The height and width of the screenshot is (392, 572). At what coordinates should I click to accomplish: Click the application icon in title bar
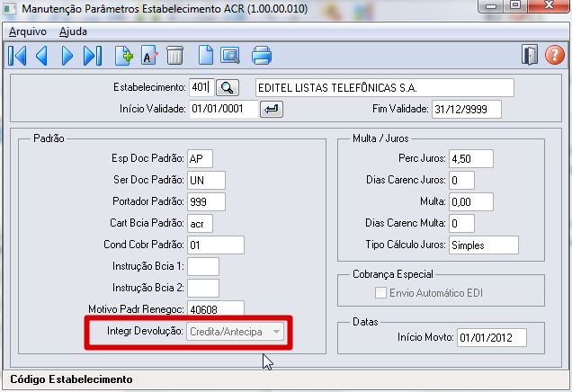point(10,8)
